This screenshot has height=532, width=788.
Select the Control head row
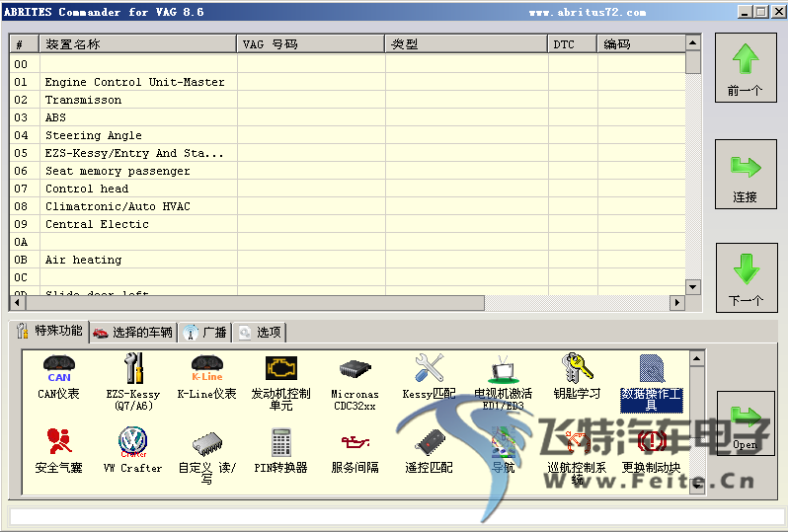coord(348,189)
